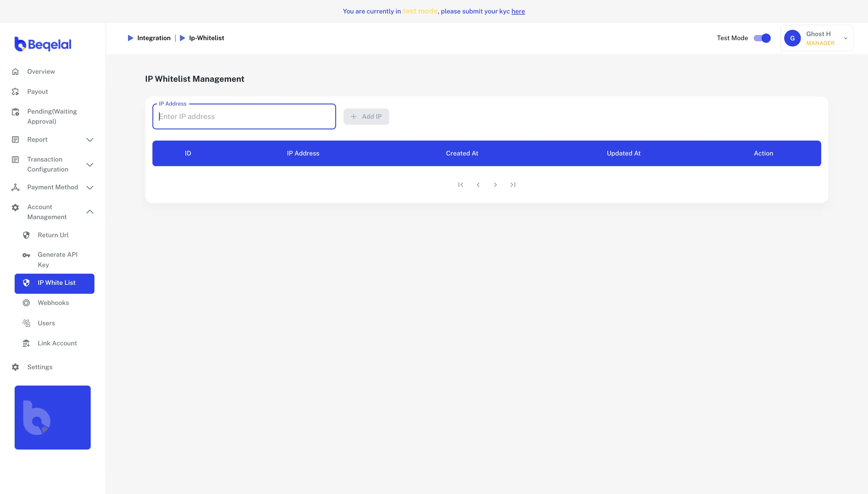Select Pending(Waiting Approval) menu item
The height and width of the screenshot is (494, 868).
tap(52, 116)
